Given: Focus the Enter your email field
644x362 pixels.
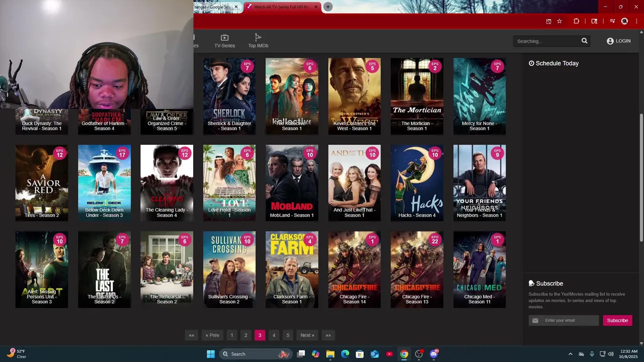Looking at the screenshot, I should 563,320.
